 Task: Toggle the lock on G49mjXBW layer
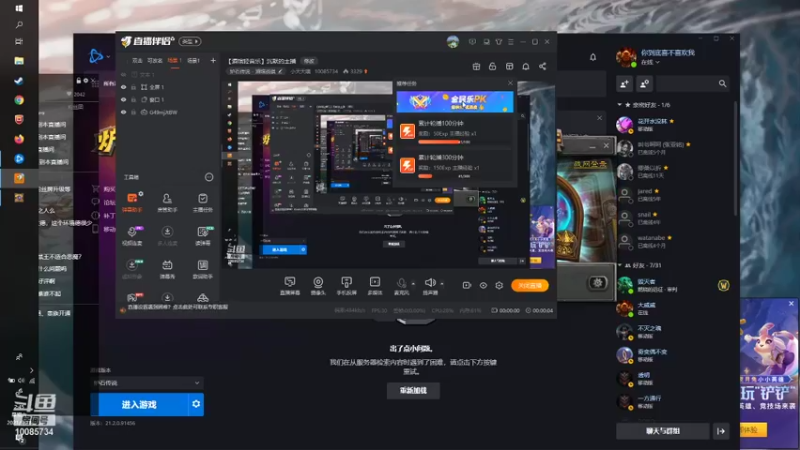[x=134, y=112]
